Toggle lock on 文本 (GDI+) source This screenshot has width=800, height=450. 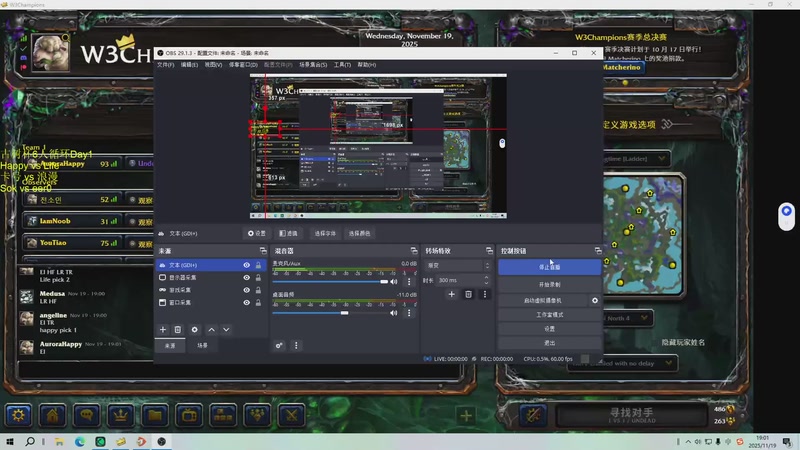258,265
